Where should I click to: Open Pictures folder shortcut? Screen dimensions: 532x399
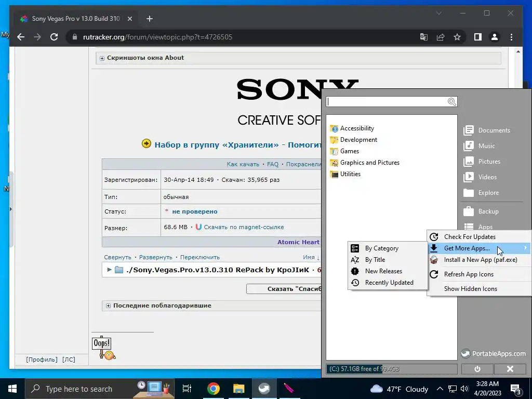[482, 162]
